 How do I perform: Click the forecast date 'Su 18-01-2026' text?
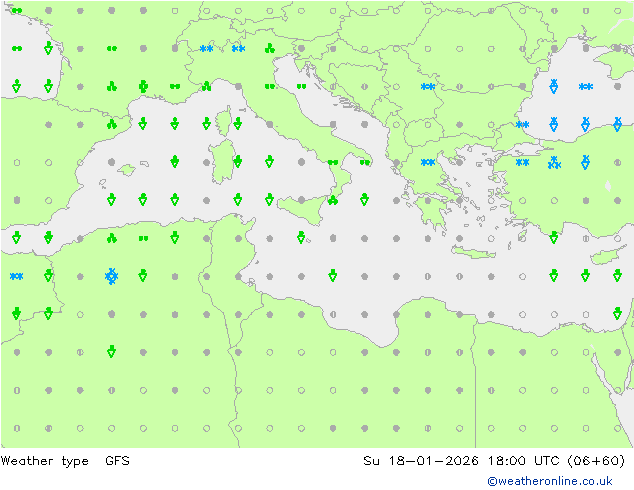tap(421, 461)
